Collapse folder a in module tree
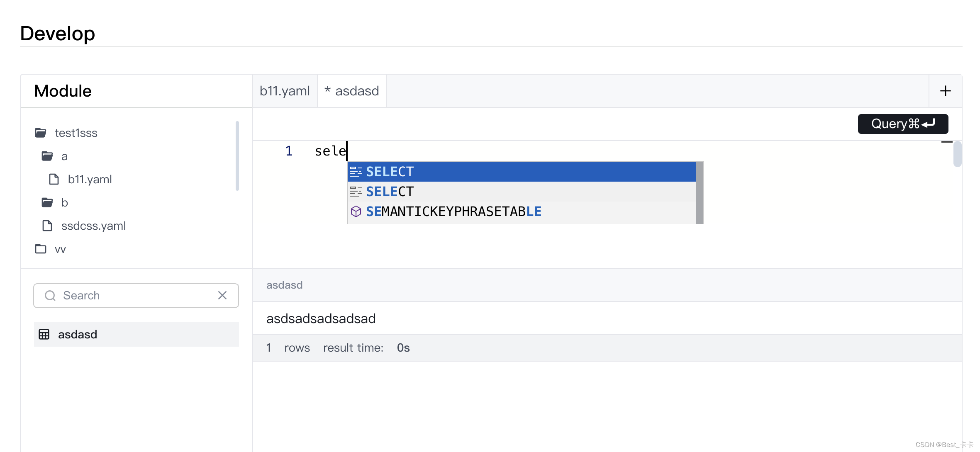Image resolution: width=980 pixels, height=452 pixels. click(x=47, y=156)
